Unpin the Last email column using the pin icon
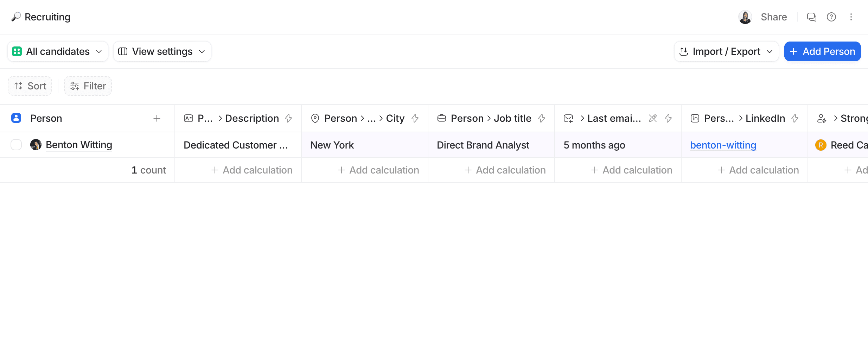The image size is (868, 340). click(652, 118)
